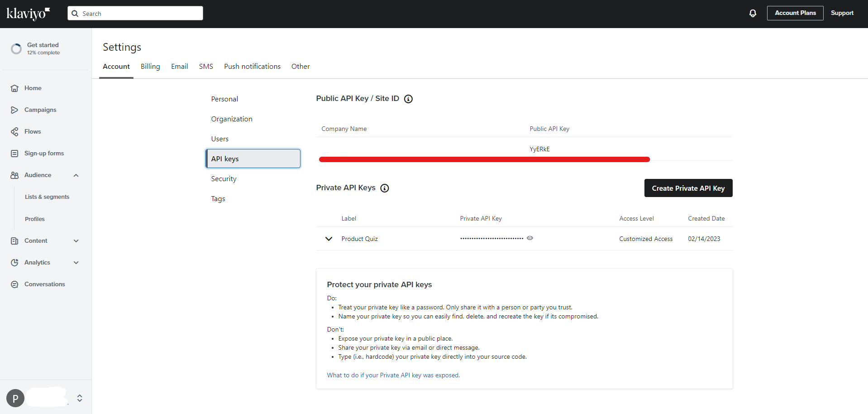Click the Content icon in sidebar
This screenshot has height=414, width=868.
pos(14,241)
